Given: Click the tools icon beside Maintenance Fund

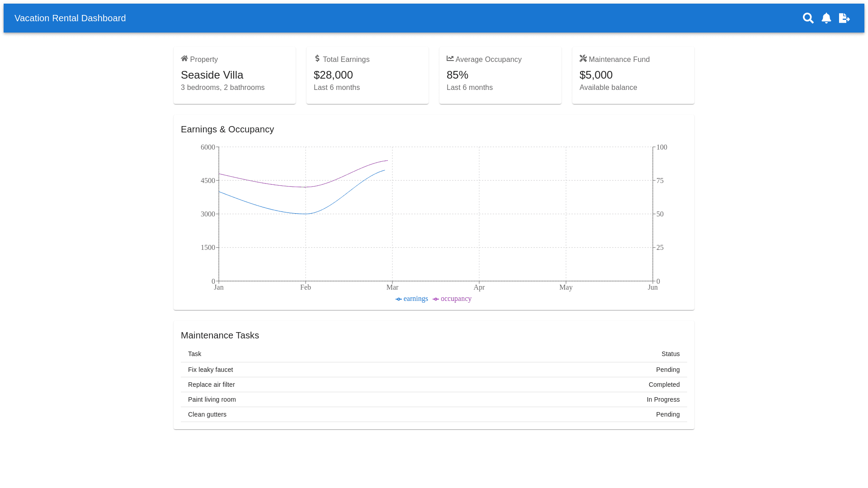Looking at the screenshot, I should 583,59.
